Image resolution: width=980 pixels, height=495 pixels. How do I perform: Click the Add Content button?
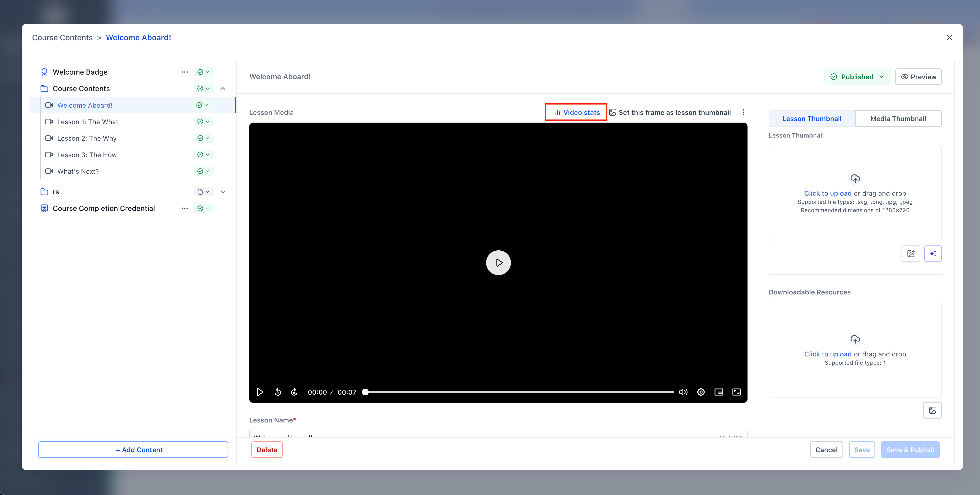pyautogui.click(x=133, y=450)
